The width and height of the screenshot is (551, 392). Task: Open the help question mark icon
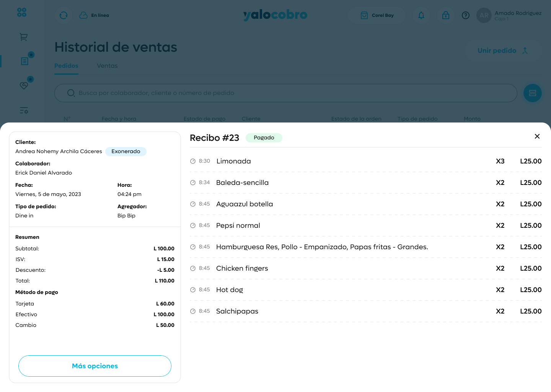pyautogui.click(x=466, y=15)
